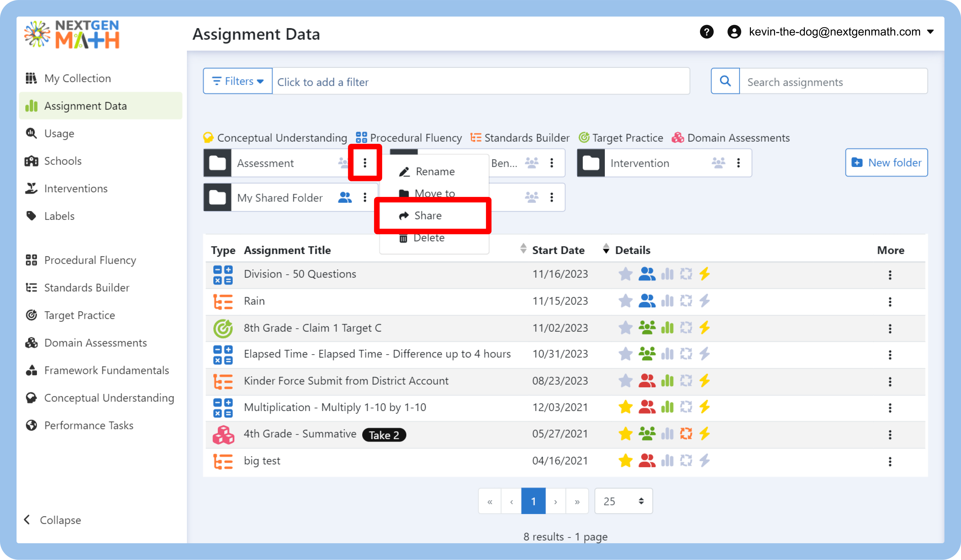Open the Assessment folder options menu
The width and height of the screenshot is (961, 560).
pos(365,163)
